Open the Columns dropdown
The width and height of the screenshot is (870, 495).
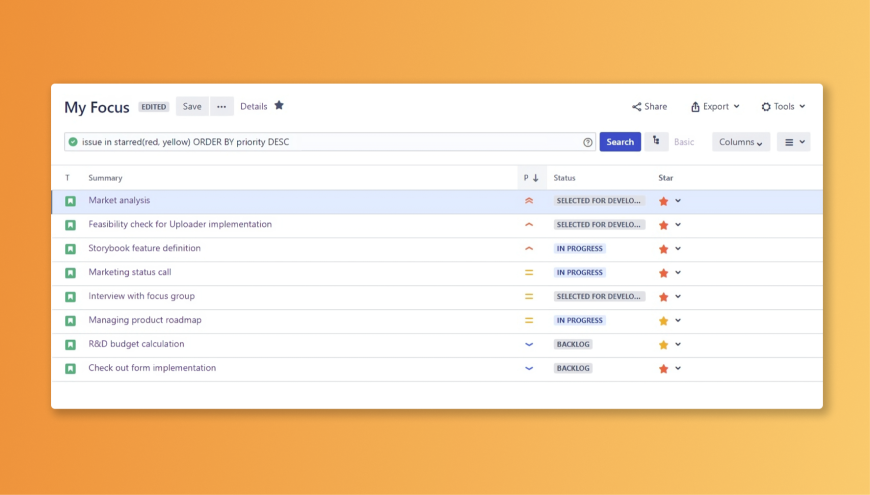741,142
